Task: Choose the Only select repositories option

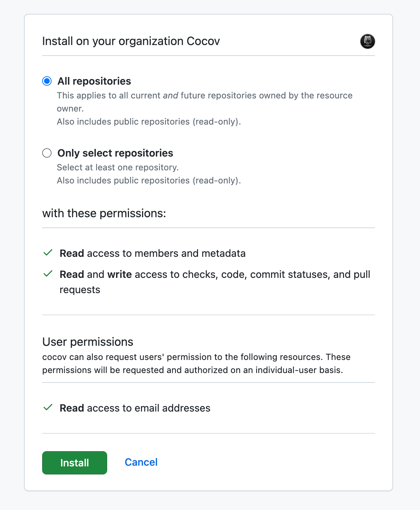Action: click(47, 153)
